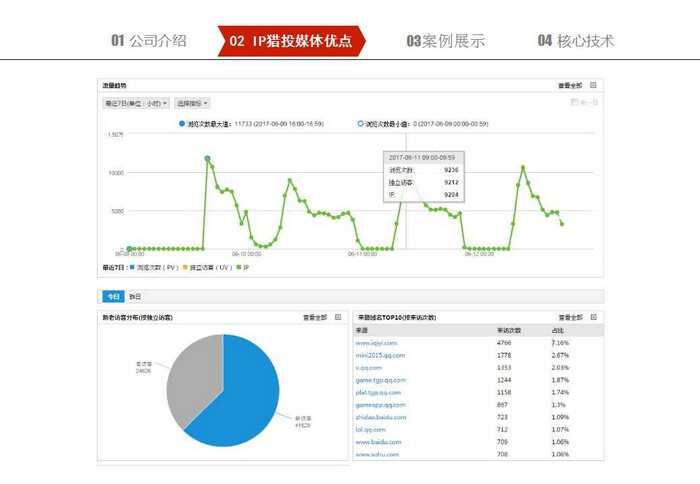The image size is (700, 484).
Task: Open the mini2015.qq.com source link
Action: [x=380, y=355]
